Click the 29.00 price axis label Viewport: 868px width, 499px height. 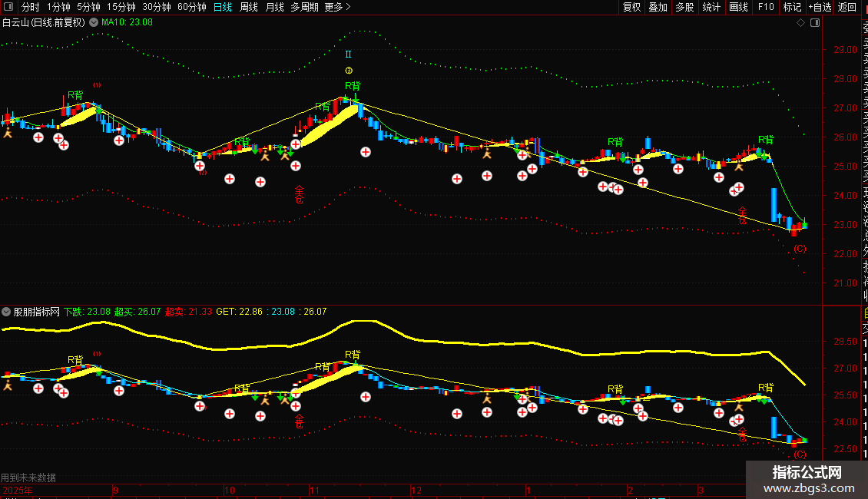tap(845, 50)
